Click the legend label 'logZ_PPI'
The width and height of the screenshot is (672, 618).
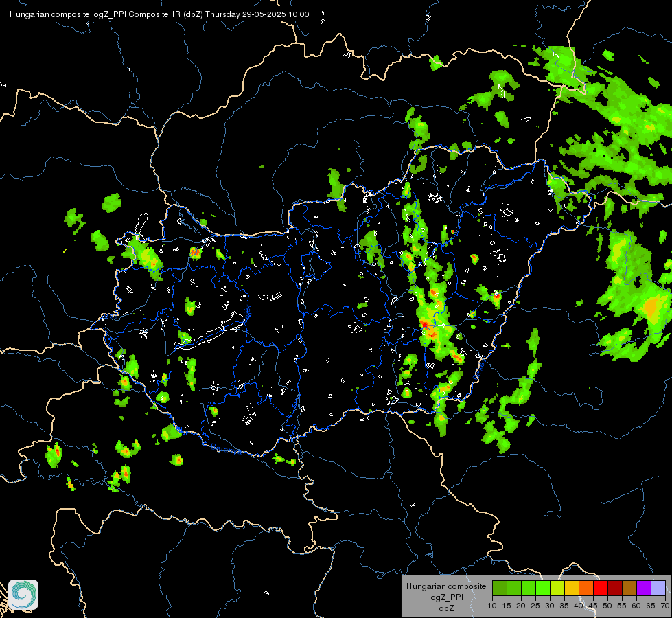pos(446,597)
